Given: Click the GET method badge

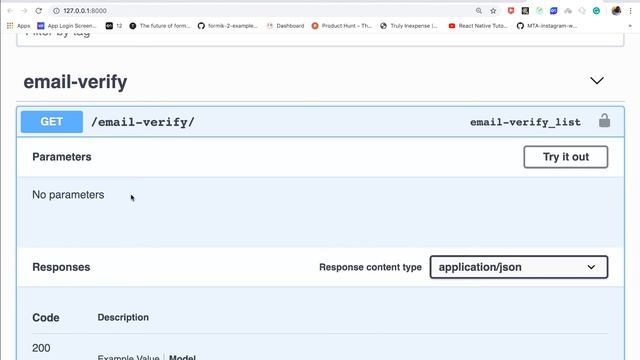Looking at the screenshot, I should click(x=52, y=122).
